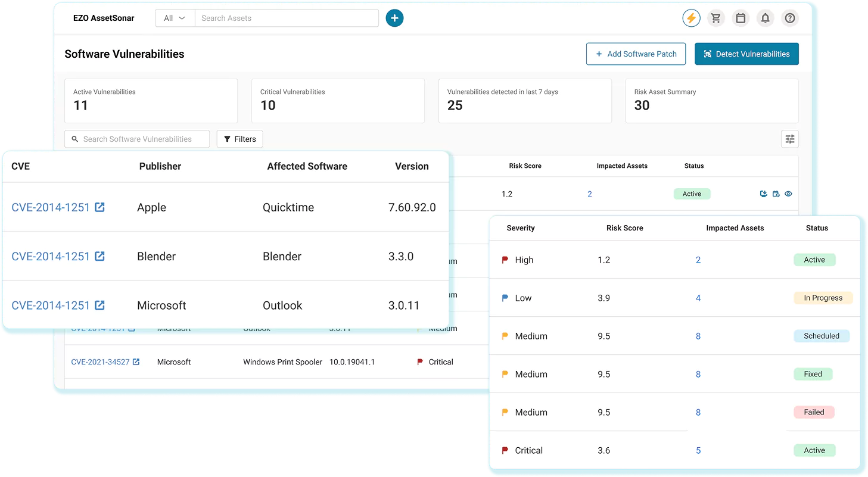Click the yellow In Progress status badge
The height and width of the screenshot is (477, 868).
pyautogui.click(x=823, y=298)
